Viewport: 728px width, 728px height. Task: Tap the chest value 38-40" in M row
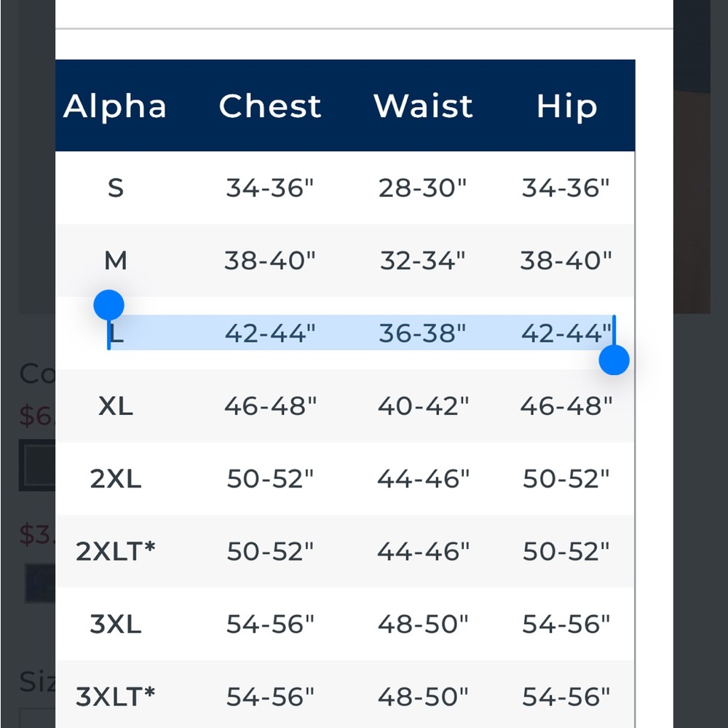click(270, 261)
